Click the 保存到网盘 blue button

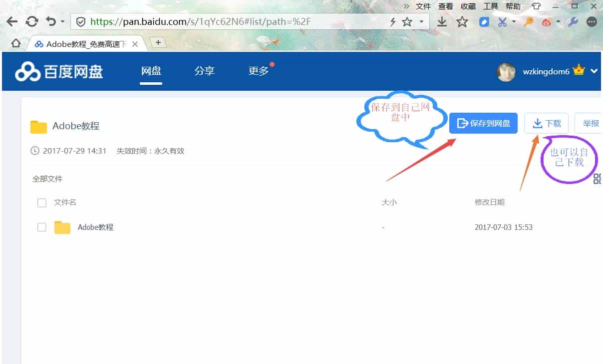pos(483,123)
